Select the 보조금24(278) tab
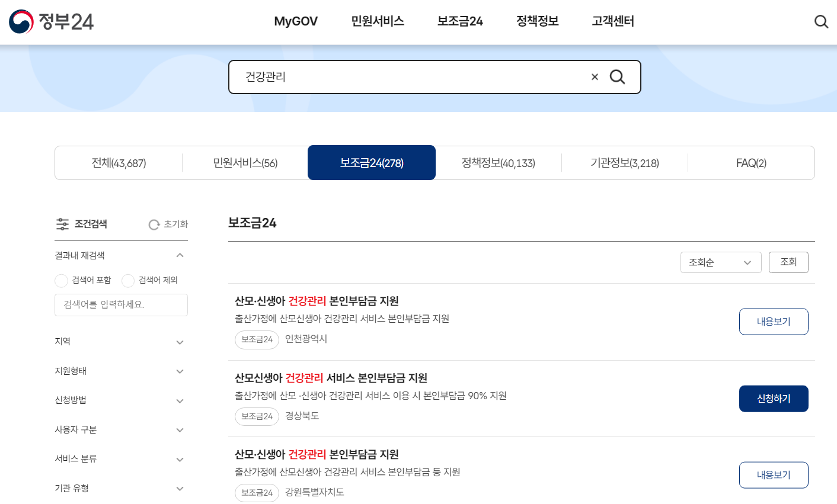Viewport: 837px width, 504px height. [372, 163]
